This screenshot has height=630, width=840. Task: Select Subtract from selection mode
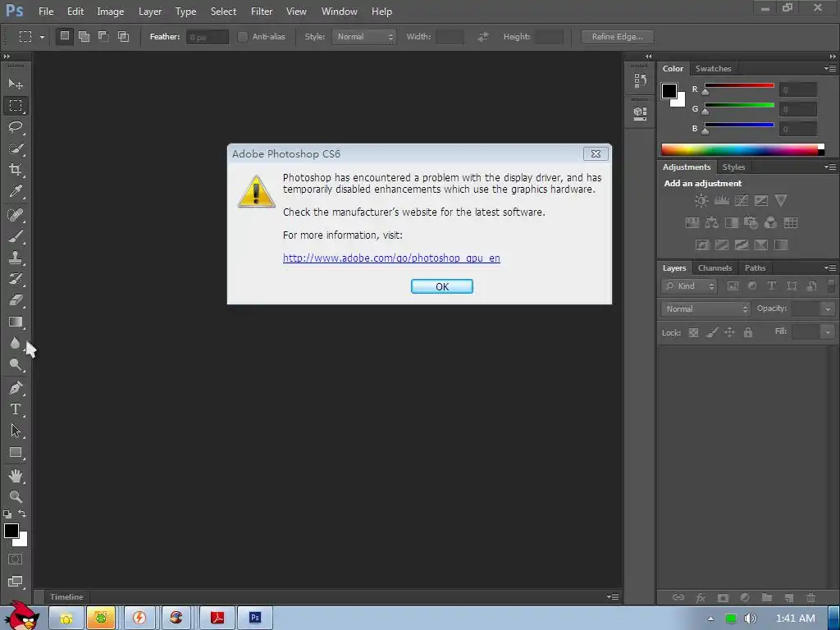[104, 36]
